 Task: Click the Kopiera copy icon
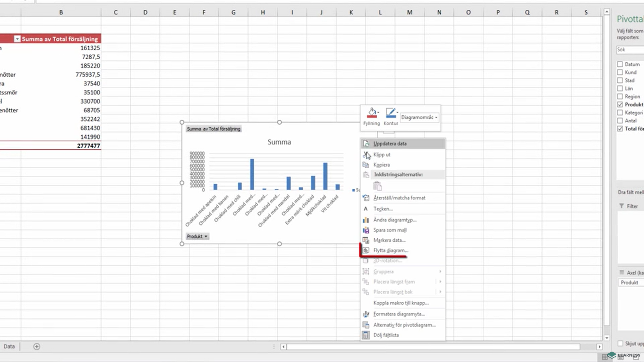click(x=366, y=165)
